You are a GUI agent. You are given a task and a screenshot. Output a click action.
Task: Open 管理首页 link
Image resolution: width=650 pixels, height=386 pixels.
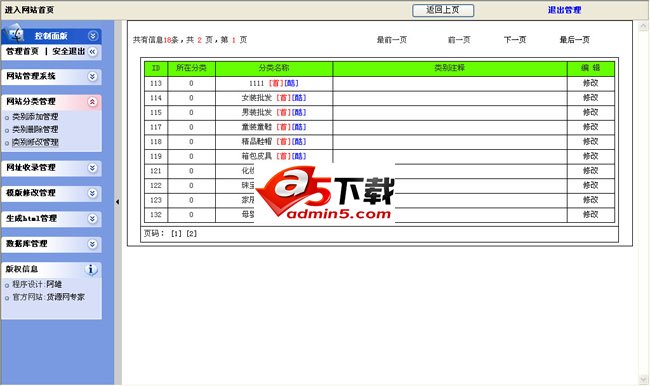coord(22,51)
